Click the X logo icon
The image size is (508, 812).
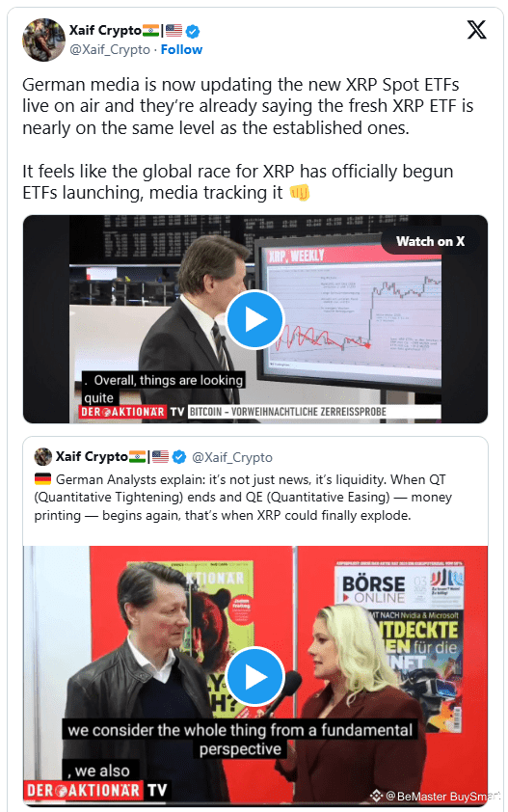pyautogui.click(x=476, y=30)
